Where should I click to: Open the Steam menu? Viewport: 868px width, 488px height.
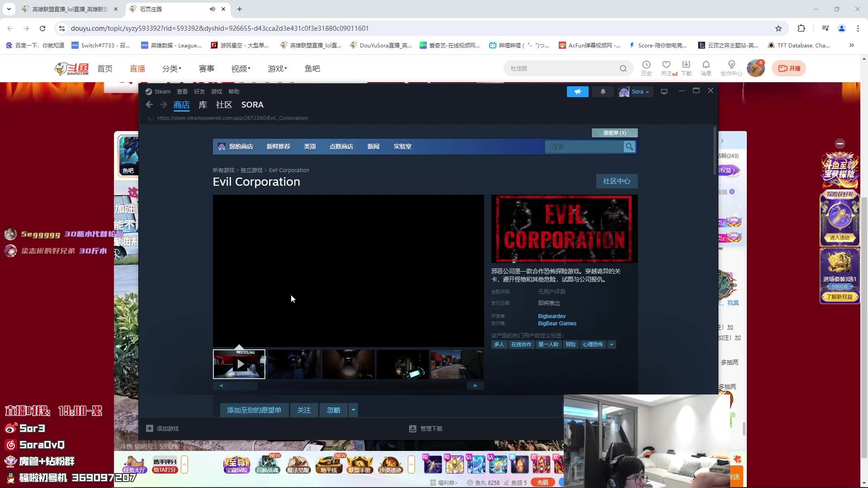[158, 92]
